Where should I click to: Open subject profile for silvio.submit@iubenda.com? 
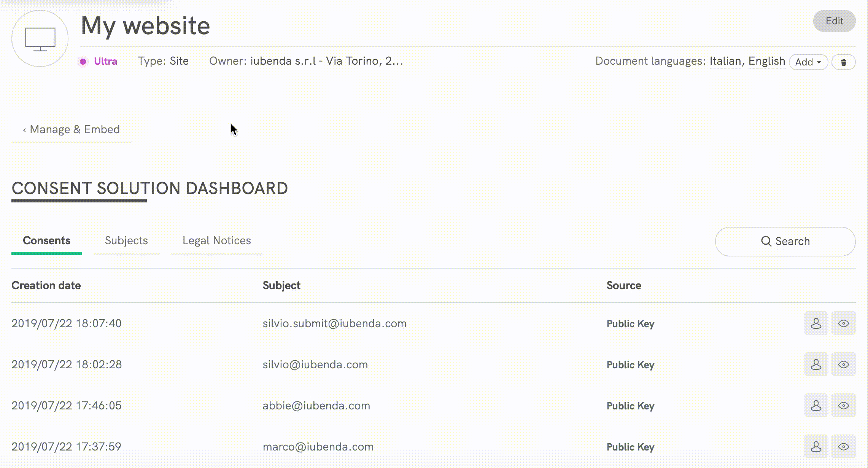[x=816, y=323]
